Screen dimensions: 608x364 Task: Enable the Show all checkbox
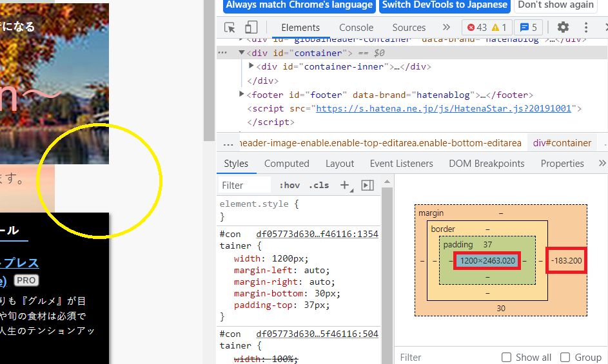[506, 357]
